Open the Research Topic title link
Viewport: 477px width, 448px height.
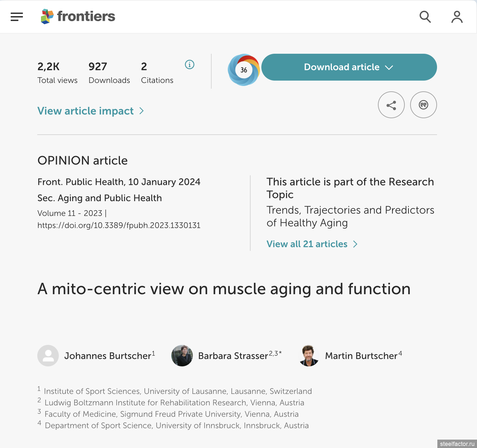(x=350, y=216)
